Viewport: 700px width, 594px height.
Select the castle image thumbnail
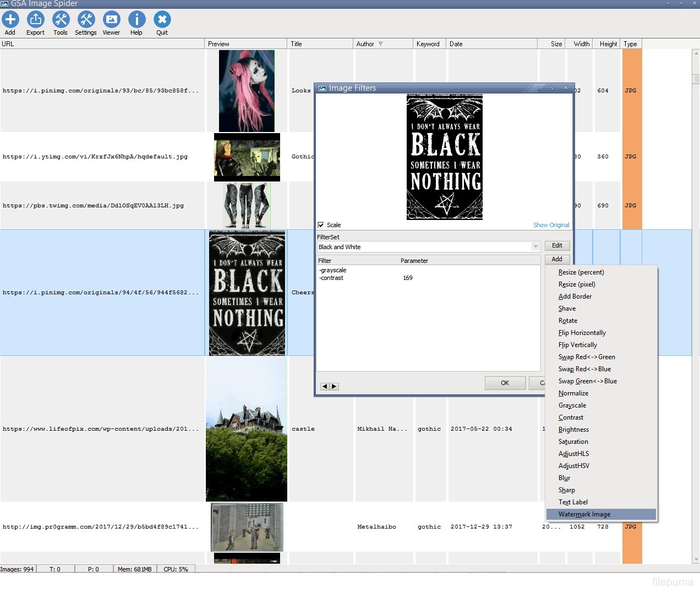[x=247, y=429]
